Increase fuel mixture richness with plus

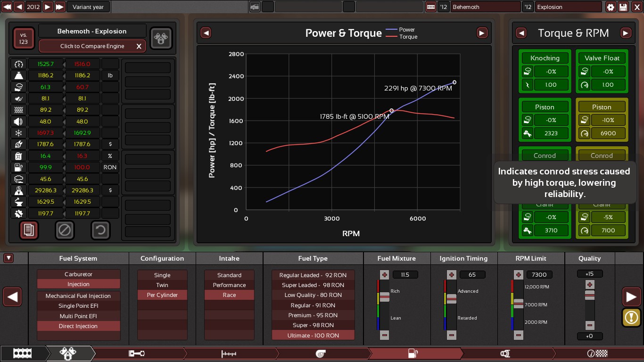385,275
